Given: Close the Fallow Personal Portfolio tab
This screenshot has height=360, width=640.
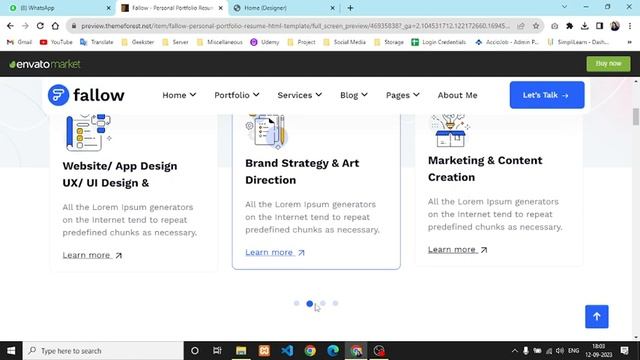Looking at the screenshot, I should tap(221, 8).
